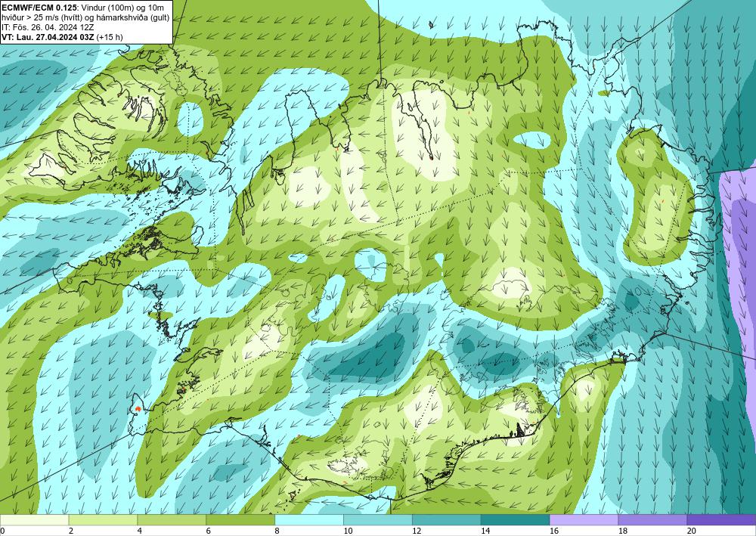Click the scale label '20' under the color bar
The image size is (756, 536).
click(x=692, y=531)
